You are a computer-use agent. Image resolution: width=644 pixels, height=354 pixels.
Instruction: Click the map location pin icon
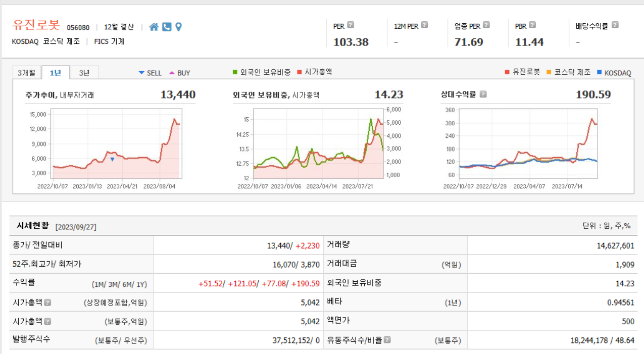[x=178, y=27]
